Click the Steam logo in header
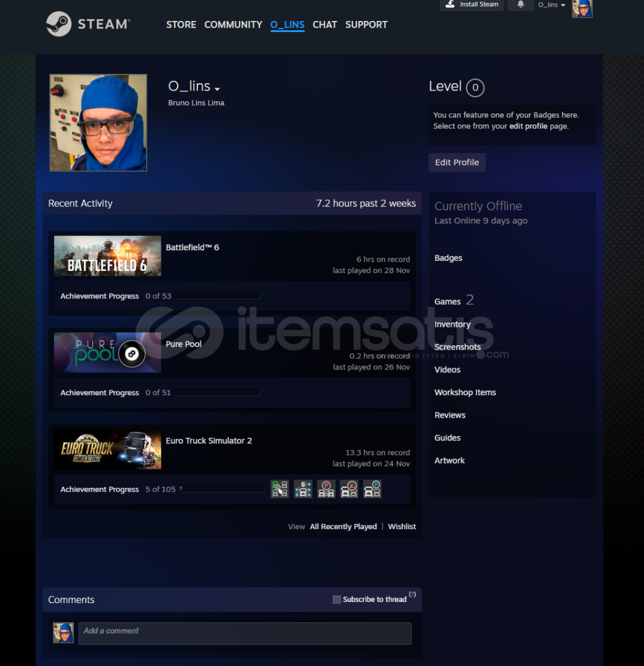 point(88,24)
